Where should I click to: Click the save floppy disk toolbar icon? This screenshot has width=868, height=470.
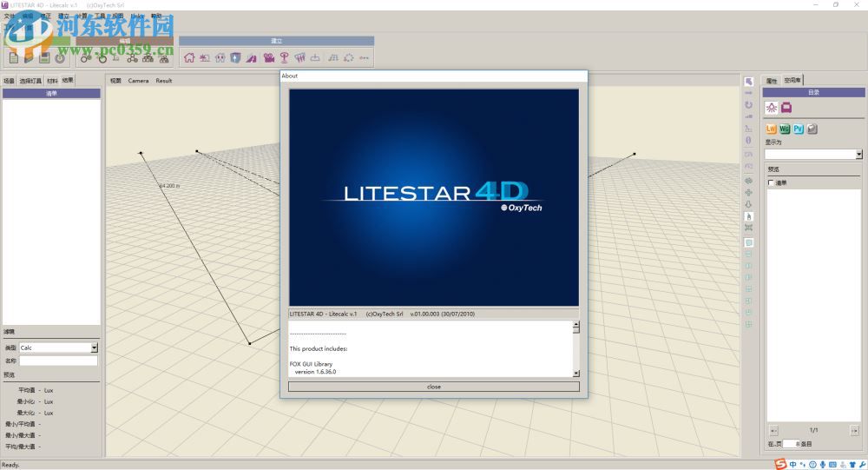44,57
